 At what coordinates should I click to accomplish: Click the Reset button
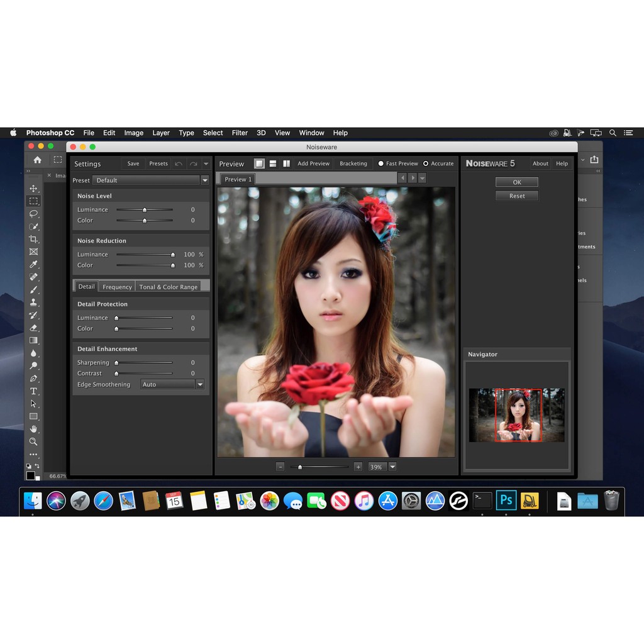(516, 196)
